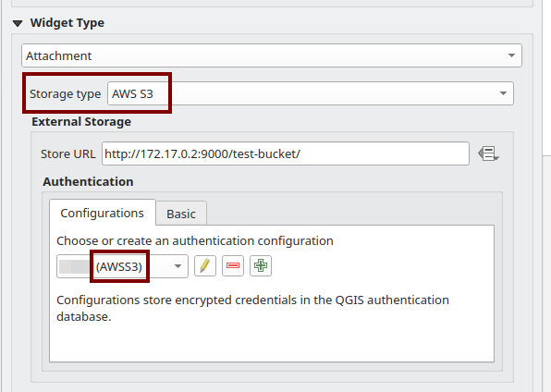
Task: Click the Storage type label
Action: pyautogui.click(x=65, y=94)
